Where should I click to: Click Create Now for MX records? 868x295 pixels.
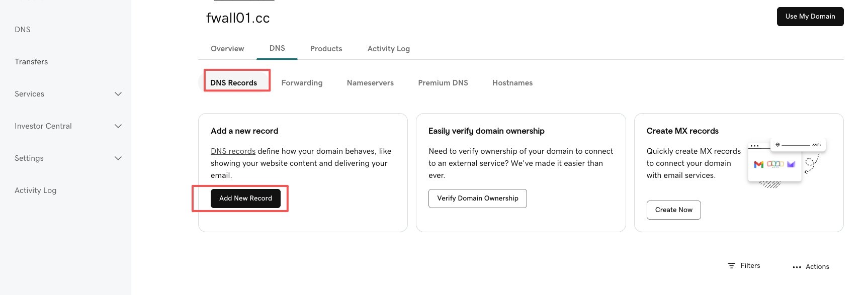coord(673,210)
